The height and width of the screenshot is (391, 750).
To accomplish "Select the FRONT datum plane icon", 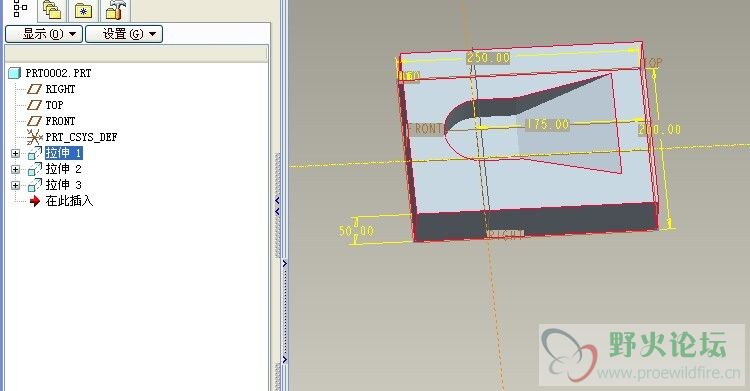I will tap(34, 121).
